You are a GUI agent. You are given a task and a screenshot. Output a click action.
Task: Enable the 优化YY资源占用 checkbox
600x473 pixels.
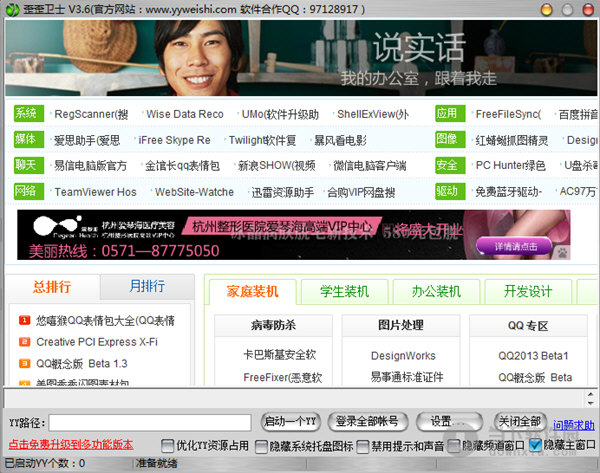(x=167, y=445)
